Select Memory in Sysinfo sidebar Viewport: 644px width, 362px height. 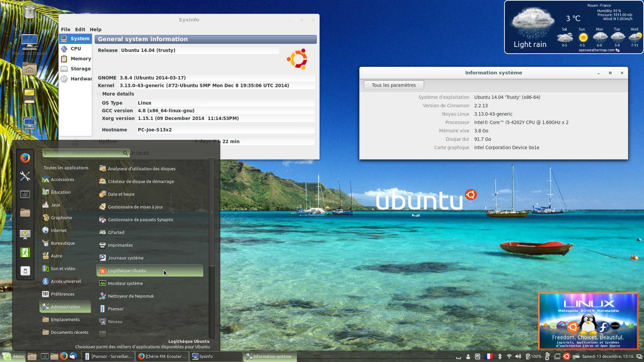pos(75,59)
